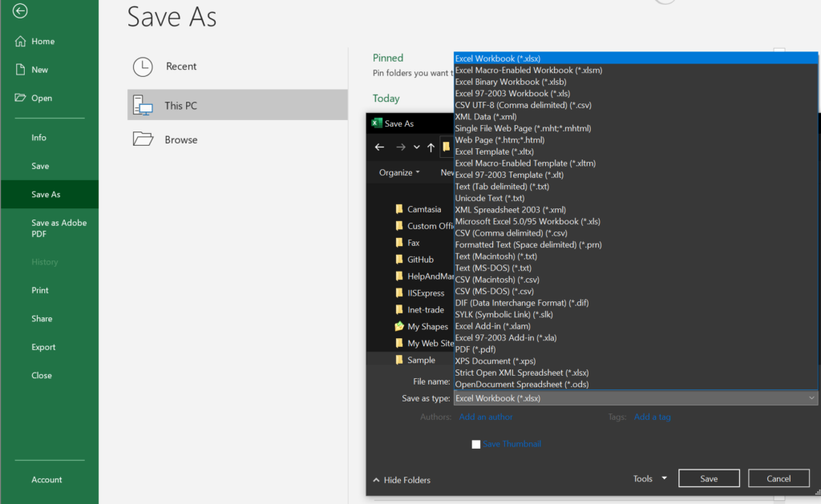Pick Excel Macro-Enabled Workbook (*.xlsm)
This screenshot has height=504, width=821.
click(528, 70)
